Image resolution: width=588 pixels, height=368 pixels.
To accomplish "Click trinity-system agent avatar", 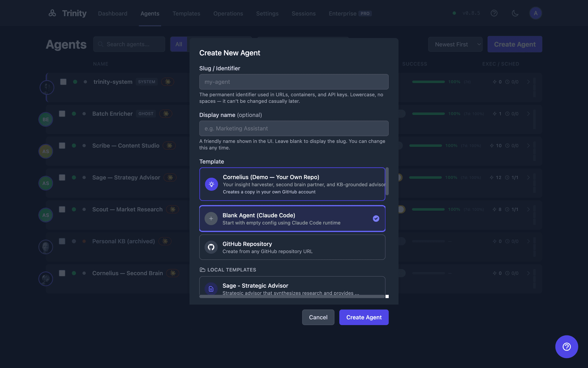I will click(x=47, y=88).
